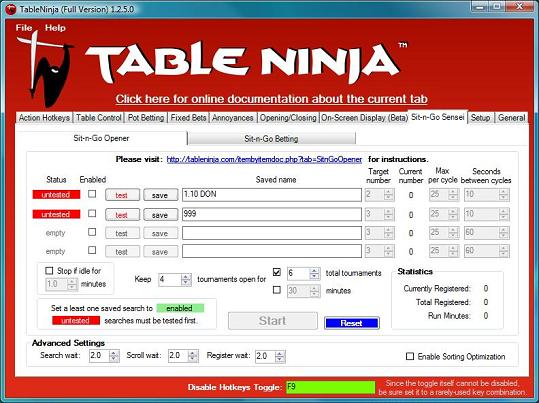The width and height of the screenshot is (539, 403).
Task: Click the TableNinja title bar app icon
Action: coord(10,9)
